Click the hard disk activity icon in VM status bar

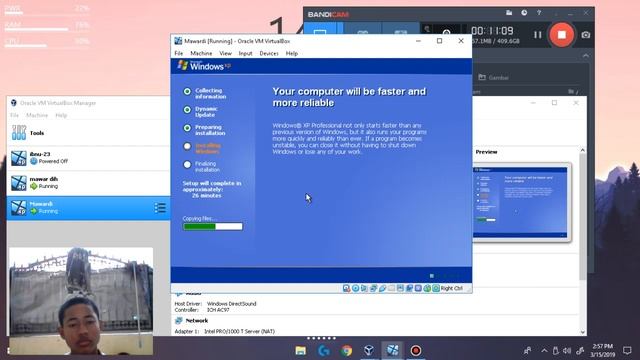[347, 288]
